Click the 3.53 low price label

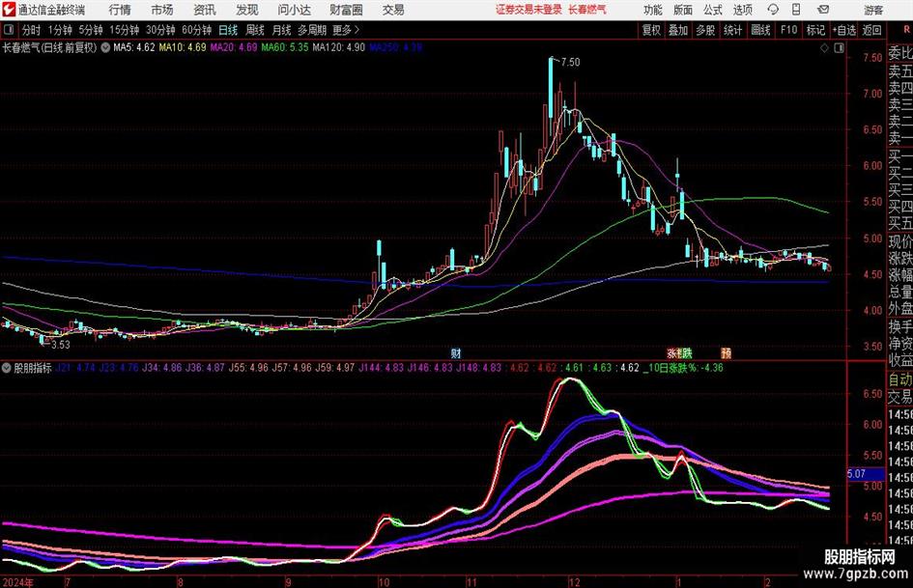coord(61,345)
